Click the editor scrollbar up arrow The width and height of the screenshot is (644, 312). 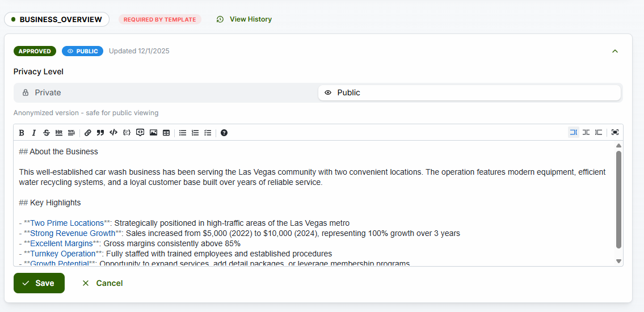(x=618, y=146)
